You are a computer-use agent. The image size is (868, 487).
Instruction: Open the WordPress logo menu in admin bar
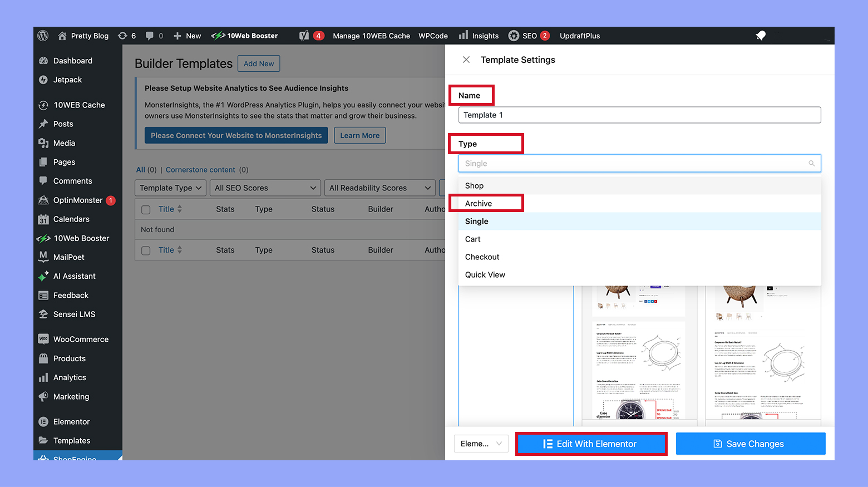coord(43,35)
